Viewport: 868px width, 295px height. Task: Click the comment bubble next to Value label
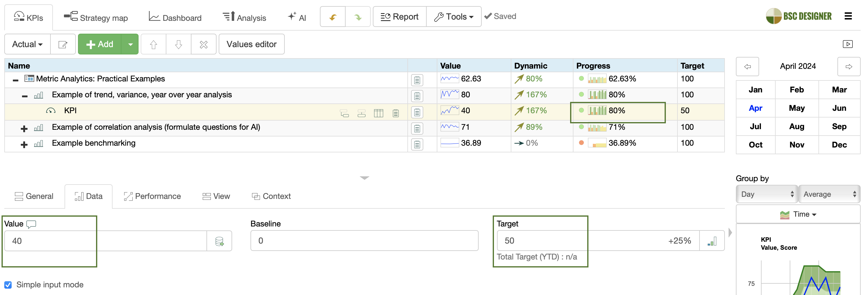[x=31, y=223]
